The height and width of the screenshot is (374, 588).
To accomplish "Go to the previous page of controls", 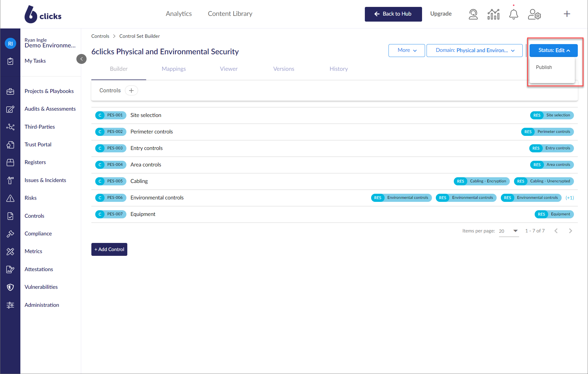I will coord(556,231).
